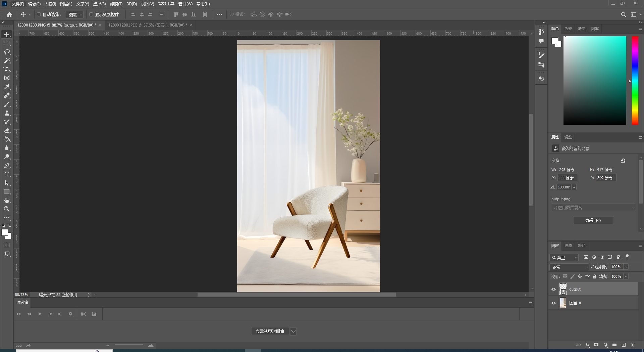Add a layer style with fx icon

tap(587, 345)
